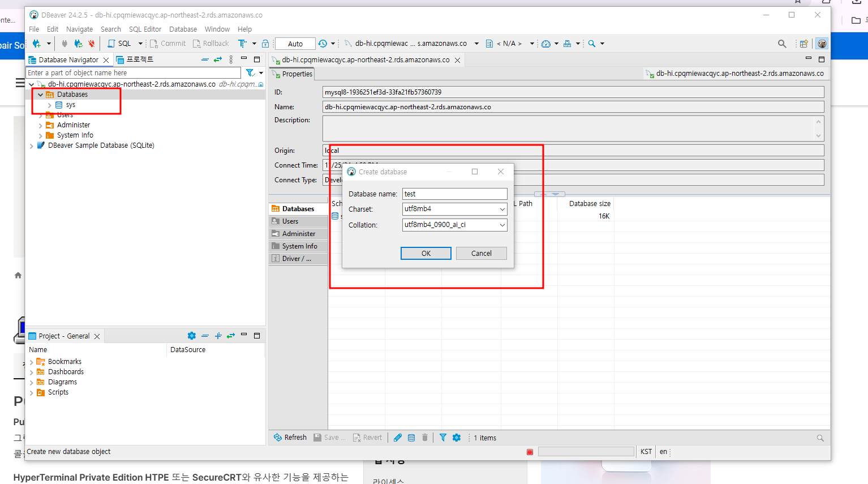
Task: Open the Window menu
Action: pos(217,29)
